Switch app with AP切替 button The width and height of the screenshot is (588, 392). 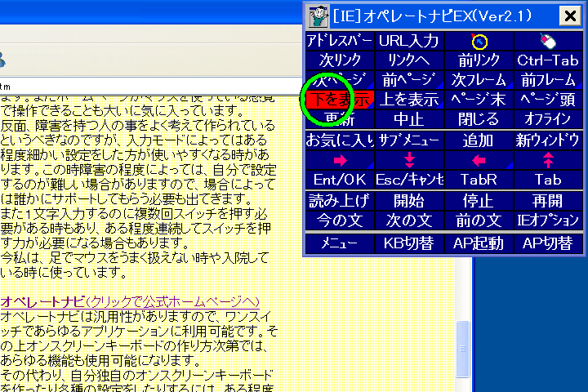(548, 243)
